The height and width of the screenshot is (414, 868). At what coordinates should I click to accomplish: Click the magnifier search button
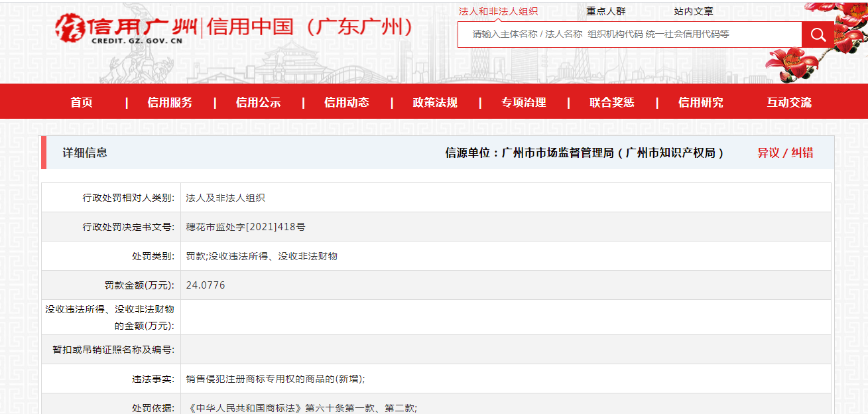point(818,34)
